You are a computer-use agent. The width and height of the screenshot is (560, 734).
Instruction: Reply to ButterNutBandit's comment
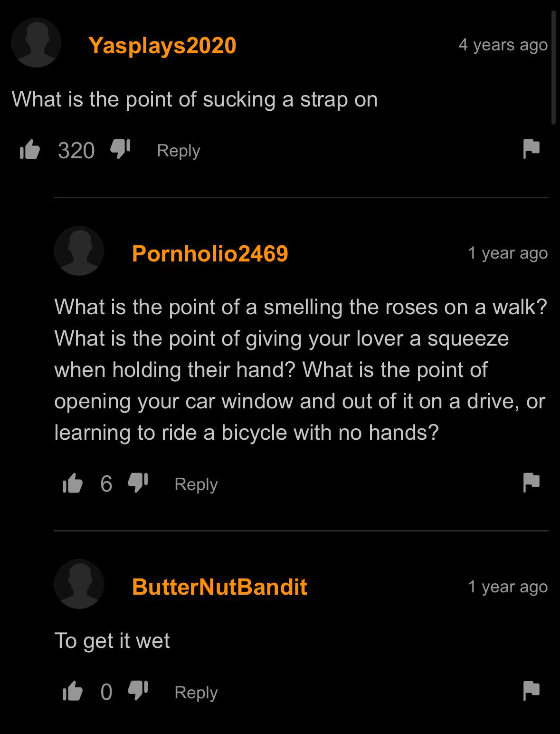[x=196, y=692]
